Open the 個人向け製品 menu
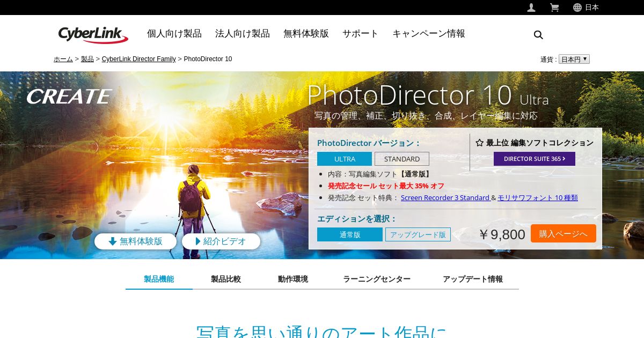The image size is (644, 338). coord(174,33)
